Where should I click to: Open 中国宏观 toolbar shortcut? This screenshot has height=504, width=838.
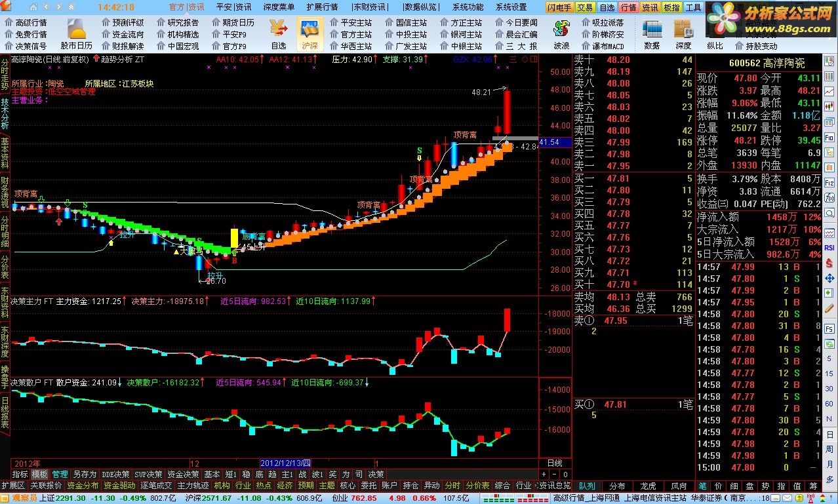(176, 46)
